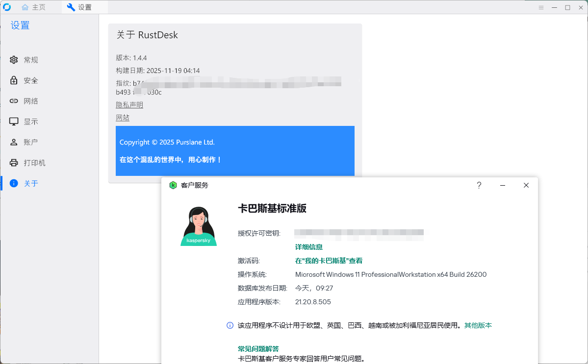This screenshot has height=364, width=588.
Task: Minimize the 客户服务 Kaspersky dialog
Action: (x=503, y=185)
